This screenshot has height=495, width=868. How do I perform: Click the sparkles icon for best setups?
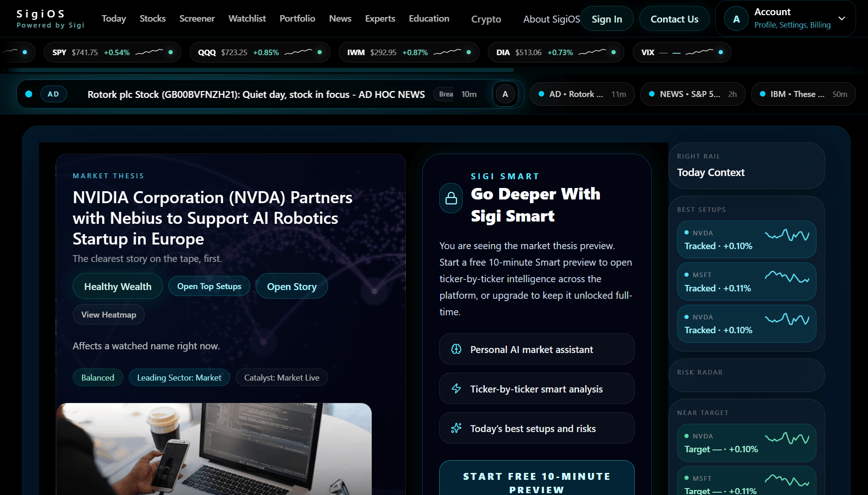pos(456,428)
